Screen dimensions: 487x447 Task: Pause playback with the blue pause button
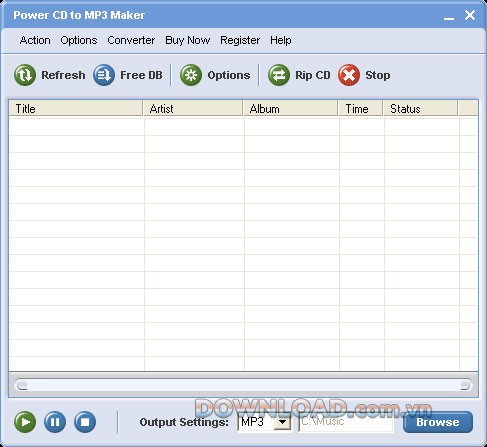tap(55, 422)
